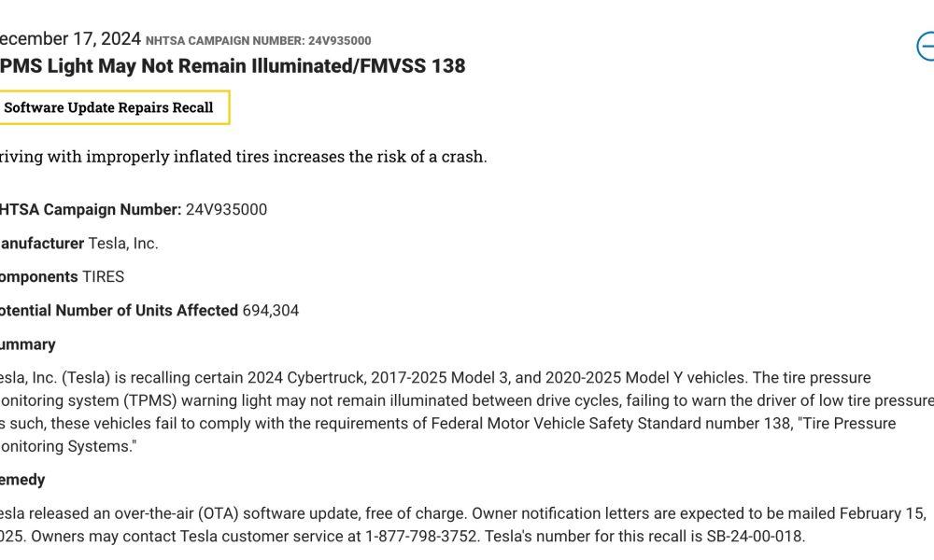
Task: Click the sentence about improperly inflated tires
Action: pyautogui.click(x=243, y=157)
